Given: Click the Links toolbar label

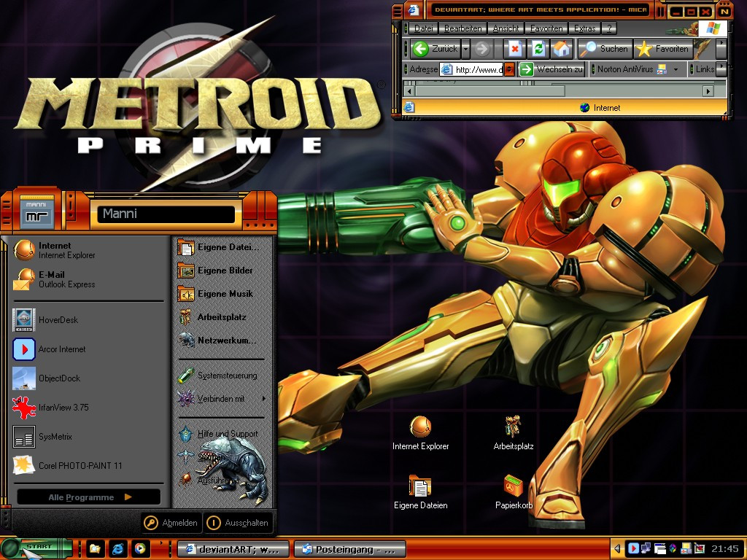Looking at the screenshot, I should coord(705,69).
